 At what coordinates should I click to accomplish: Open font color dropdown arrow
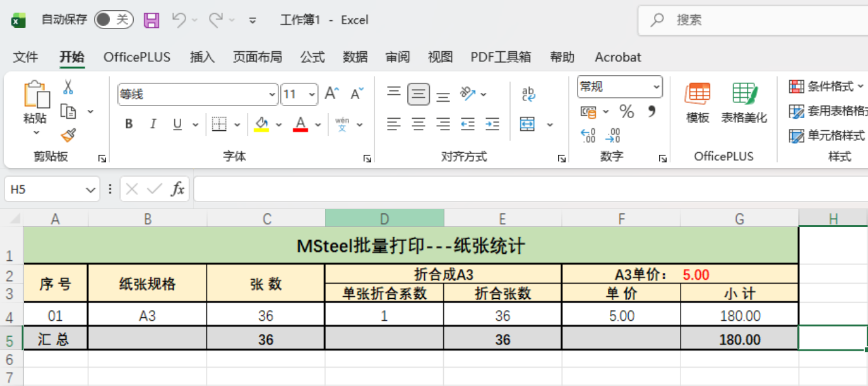[x=318, y=124]
